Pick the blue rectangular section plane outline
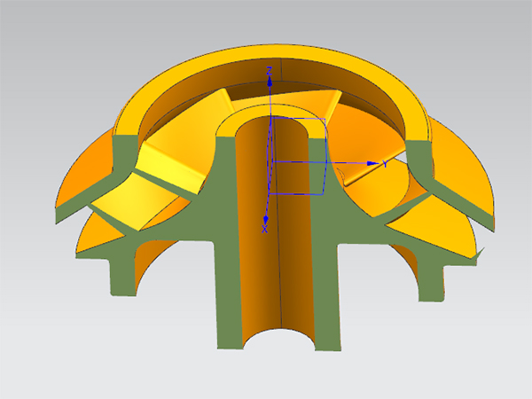 [x=297, y=156]
